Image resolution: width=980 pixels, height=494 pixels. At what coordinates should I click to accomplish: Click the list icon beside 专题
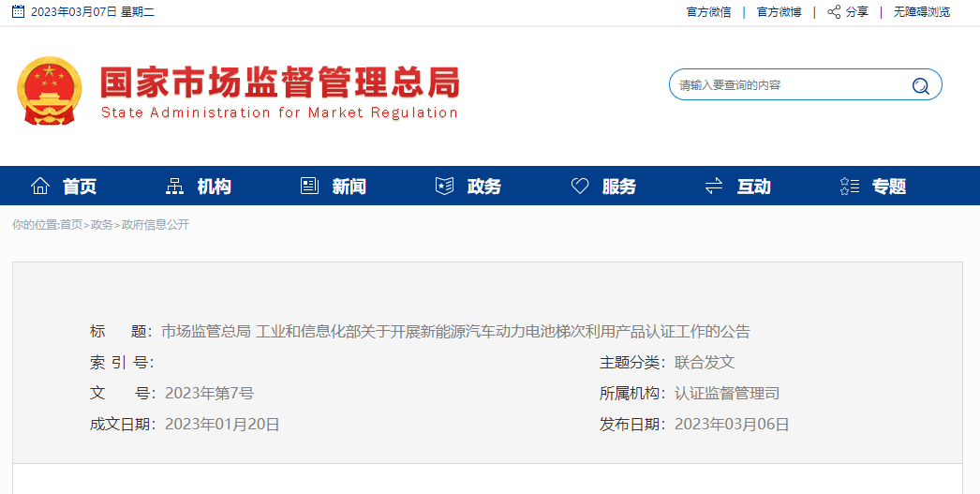[850, 186]
